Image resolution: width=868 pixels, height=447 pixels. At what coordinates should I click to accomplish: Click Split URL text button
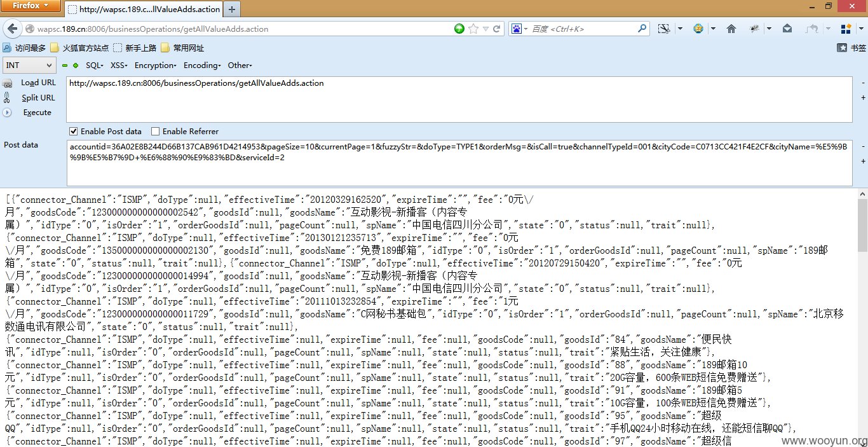(39, 98)
